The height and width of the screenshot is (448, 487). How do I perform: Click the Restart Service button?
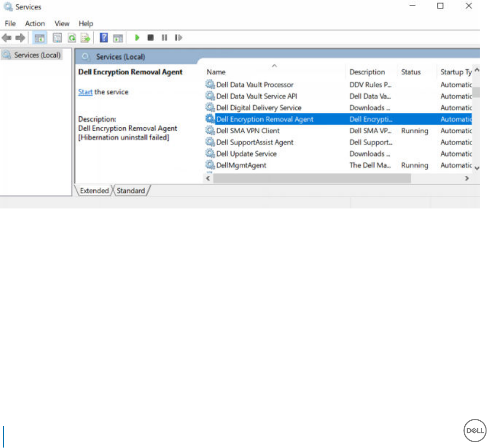coord(178,37)
